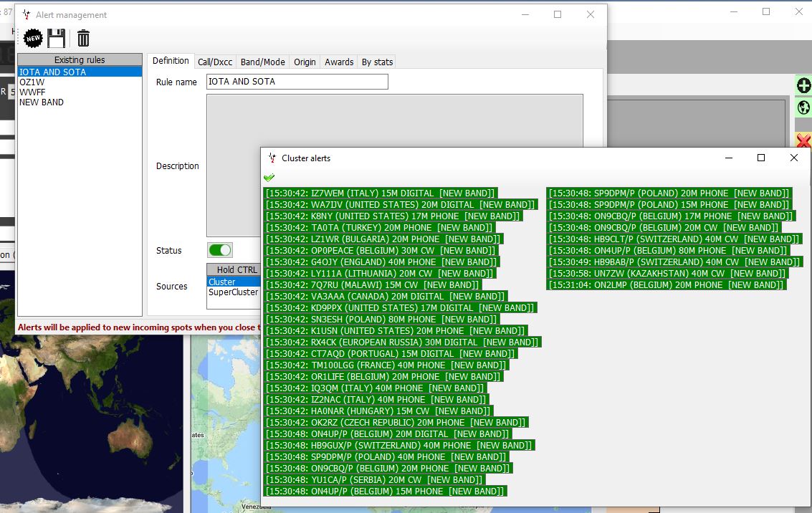Image resolution: width=812 pixels, height=513 pixels.
Task: Click the VA3AAA Canada alert
Action: point(386,296)
